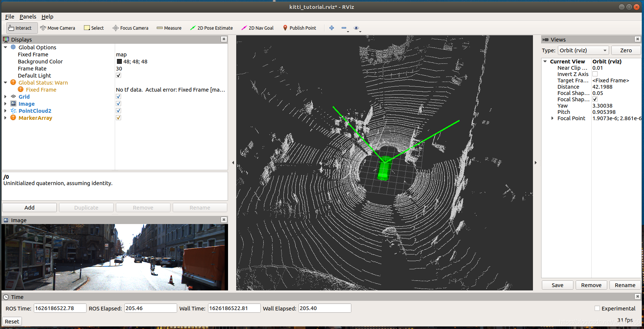Click the Grid display icon
Viewport: 644px width, 329px height.
click(13, 96)
